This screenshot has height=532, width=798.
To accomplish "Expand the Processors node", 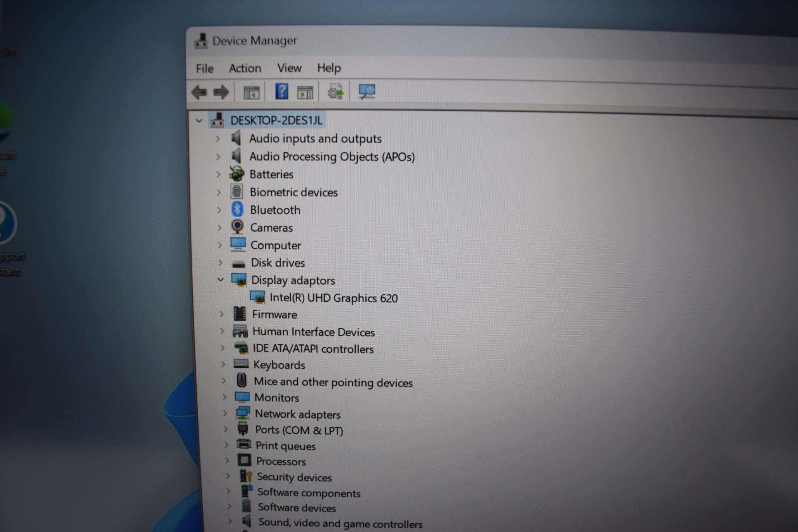I will (x=227, y=460).
